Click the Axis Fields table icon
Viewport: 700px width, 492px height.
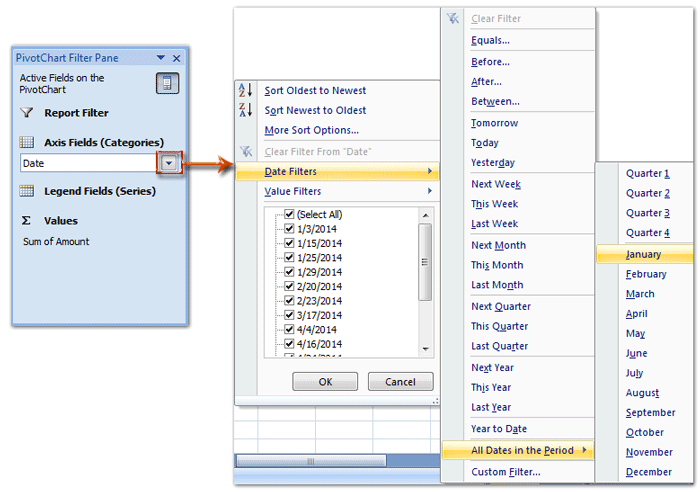click(x=27, y=142)
